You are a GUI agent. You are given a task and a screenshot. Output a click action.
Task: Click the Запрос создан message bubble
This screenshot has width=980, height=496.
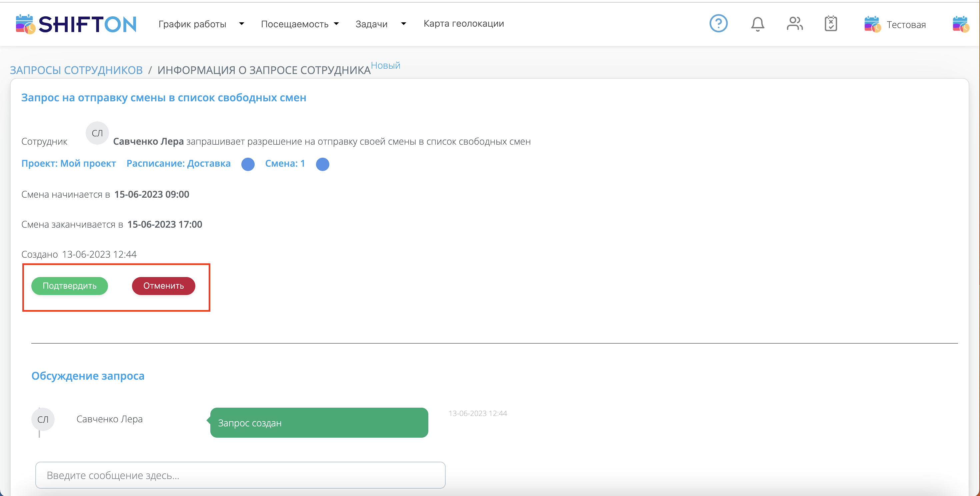(319, 423)
